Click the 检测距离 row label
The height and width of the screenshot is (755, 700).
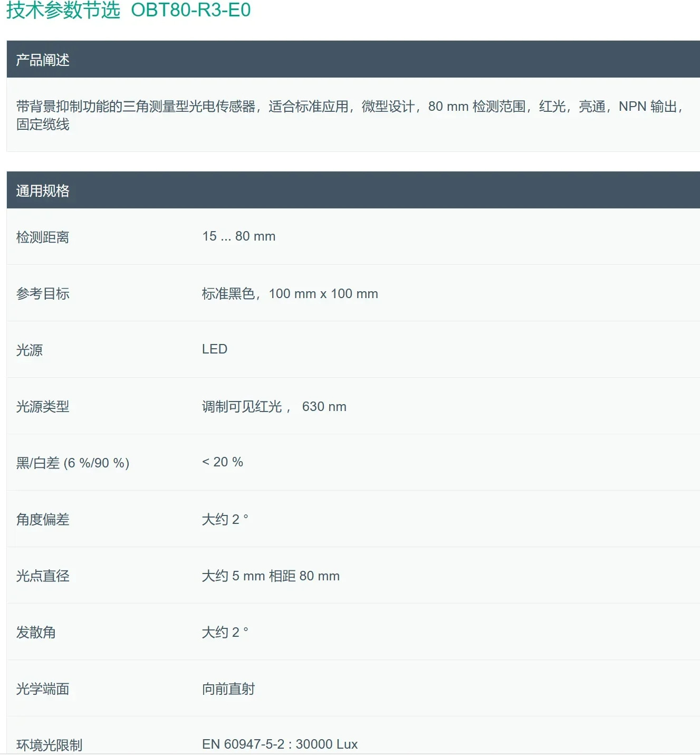43,237
